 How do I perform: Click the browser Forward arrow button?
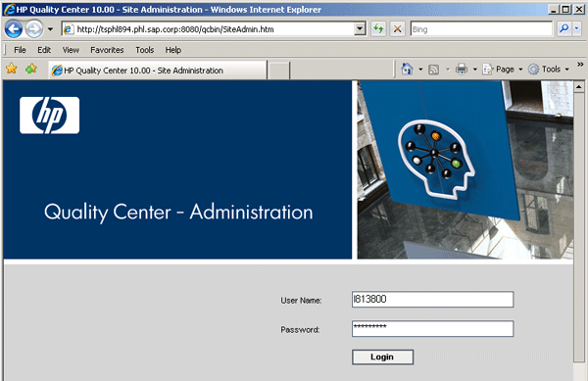pos(34,28)
